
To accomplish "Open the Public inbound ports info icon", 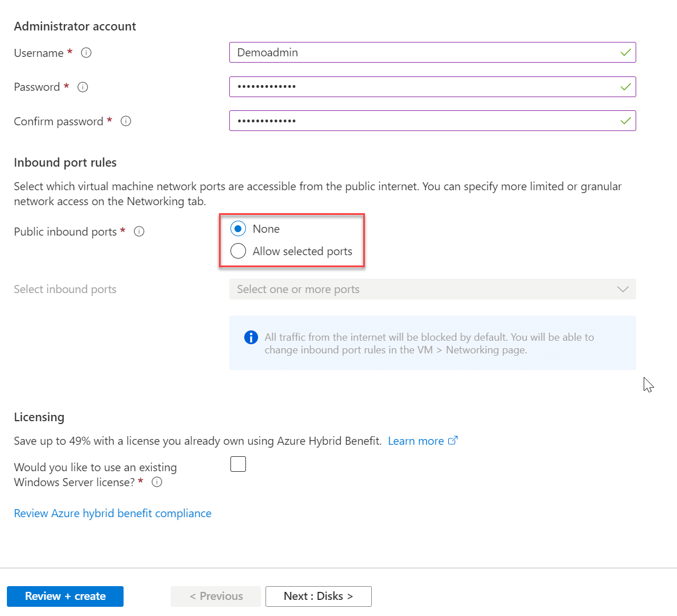I will [x=139, y=232].
